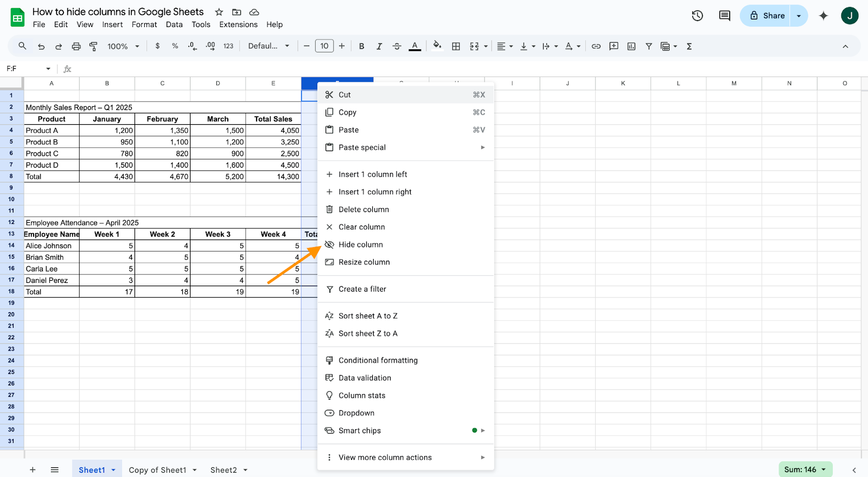The height and width of the screenshot is (477, 868).
Task: Open the fill color picker
Action: click(437, 47)
